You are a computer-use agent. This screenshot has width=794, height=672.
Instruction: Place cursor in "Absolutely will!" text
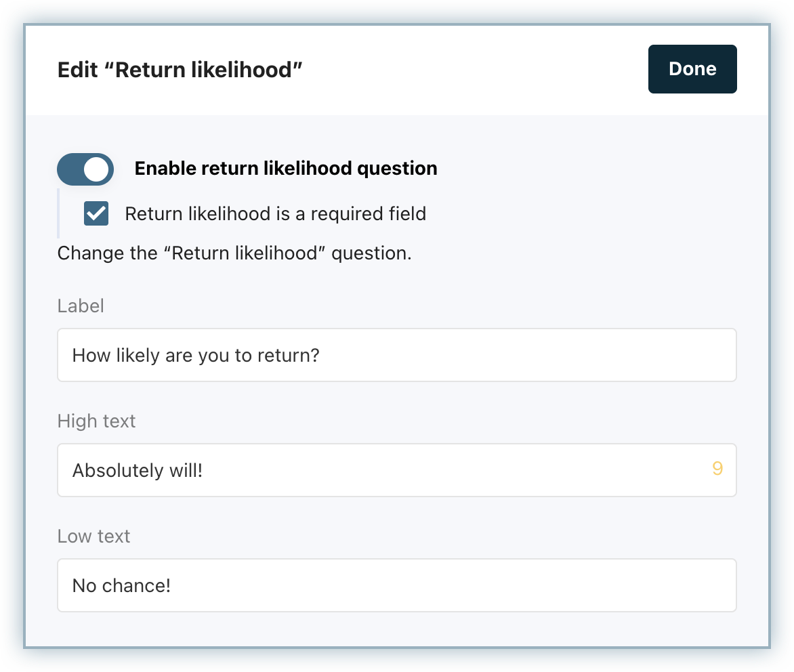138,471
